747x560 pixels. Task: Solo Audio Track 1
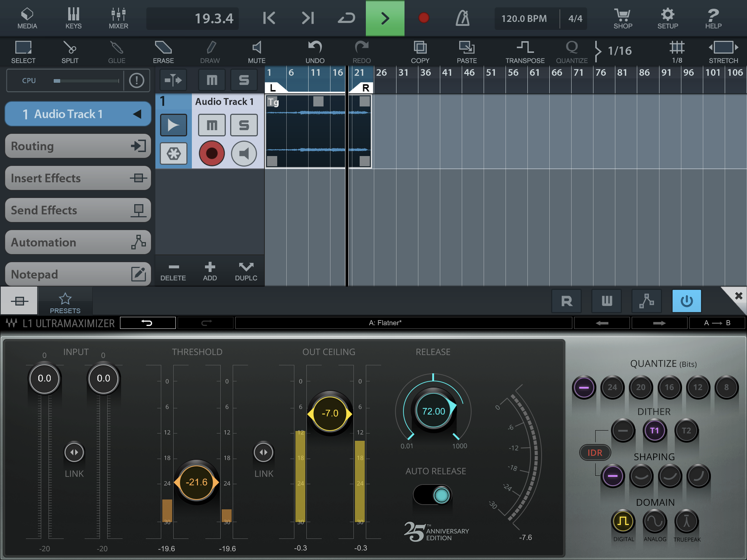tap(244, 125)
